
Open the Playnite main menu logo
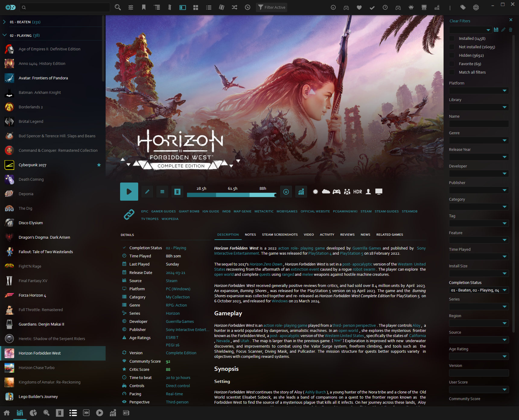[x=10, y=7]
